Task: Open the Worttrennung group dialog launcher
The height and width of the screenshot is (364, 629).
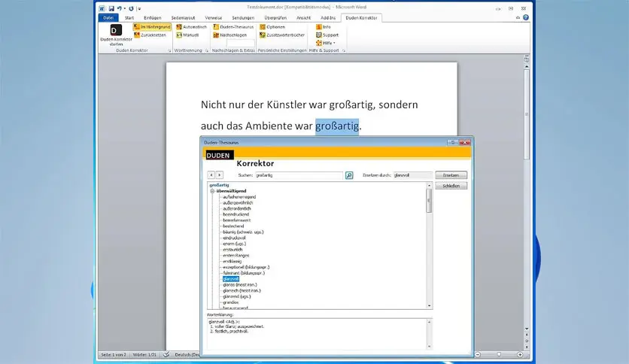Action: [207, 51]
